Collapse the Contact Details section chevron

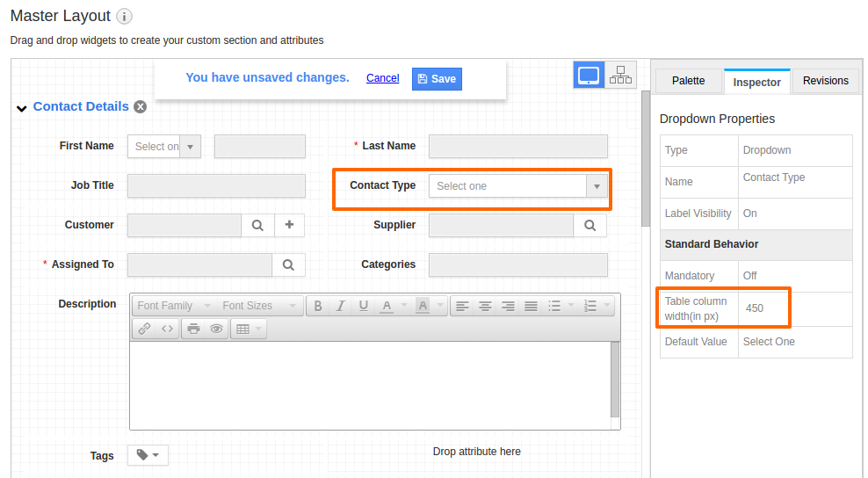(22, 108)
